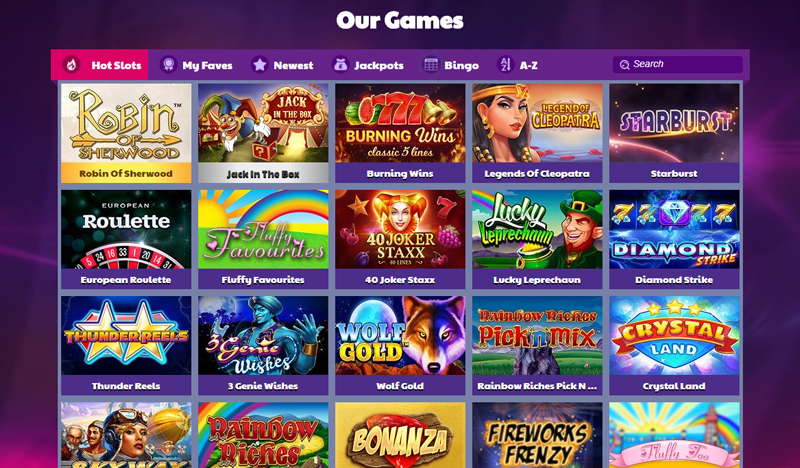Open the European Roulette thumbnail
The image size is (800, 468).
(126, 229)
